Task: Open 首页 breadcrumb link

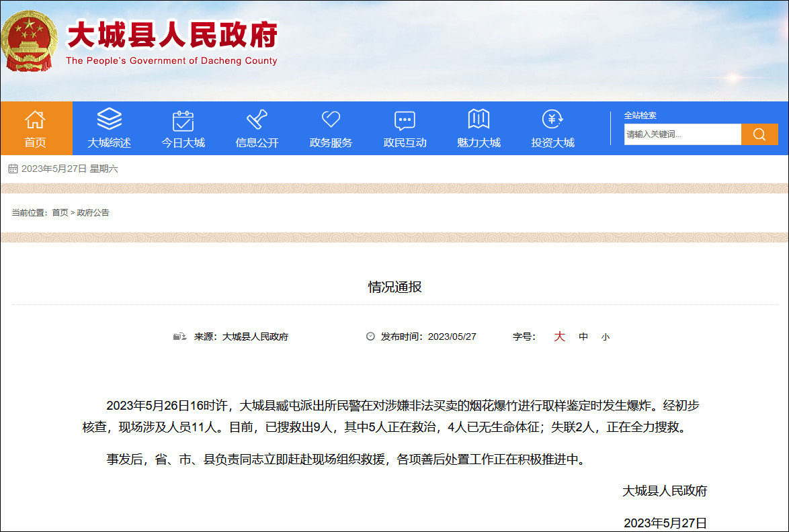Action: [60, 213]
